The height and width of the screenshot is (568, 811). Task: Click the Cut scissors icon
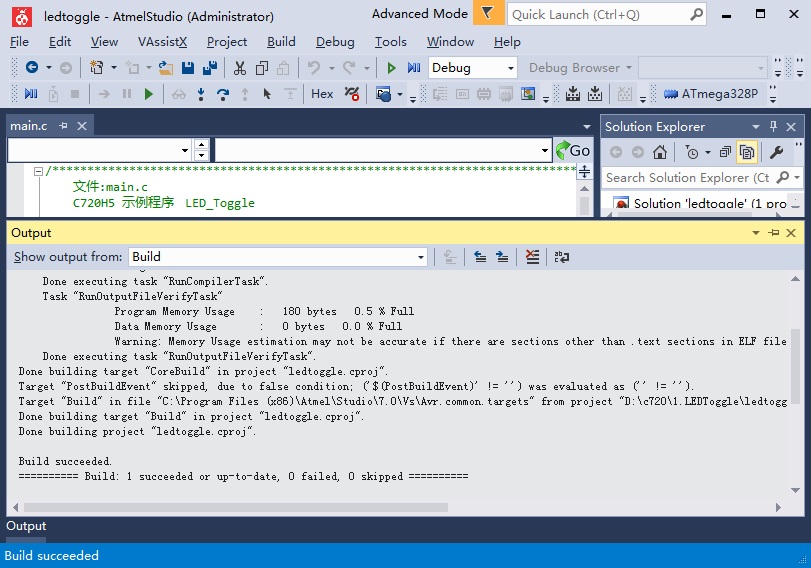(239, 67)
